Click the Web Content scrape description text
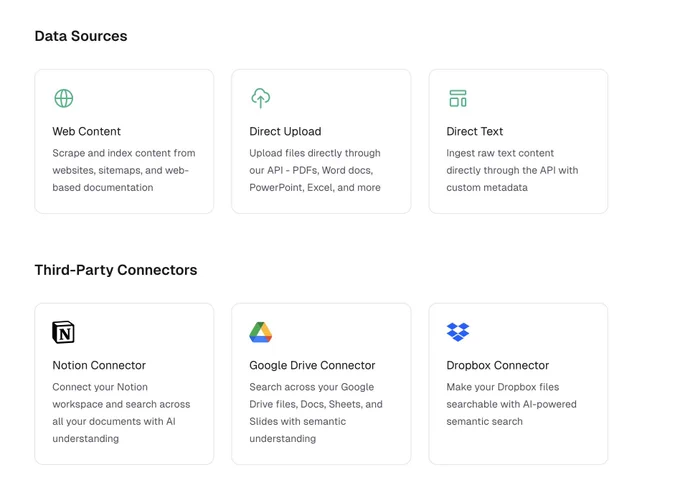Viewport: 680px width, 503px height. (124, 170)
